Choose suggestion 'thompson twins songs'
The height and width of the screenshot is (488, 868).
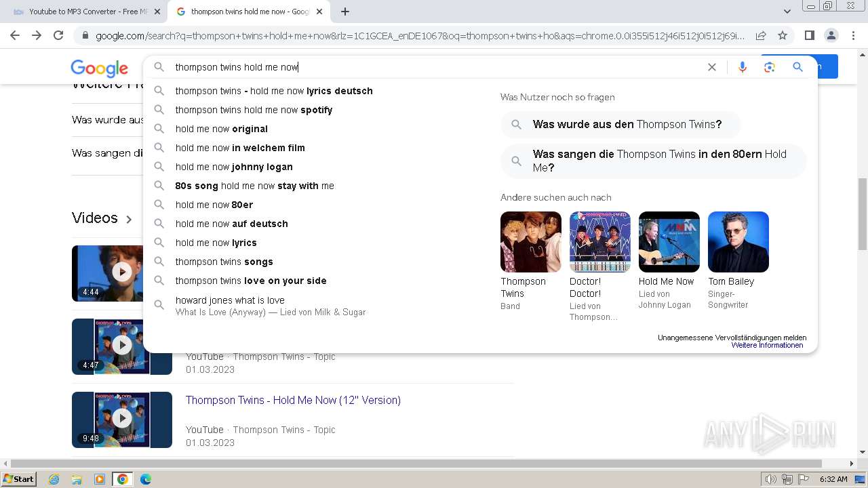coord(224,262)
